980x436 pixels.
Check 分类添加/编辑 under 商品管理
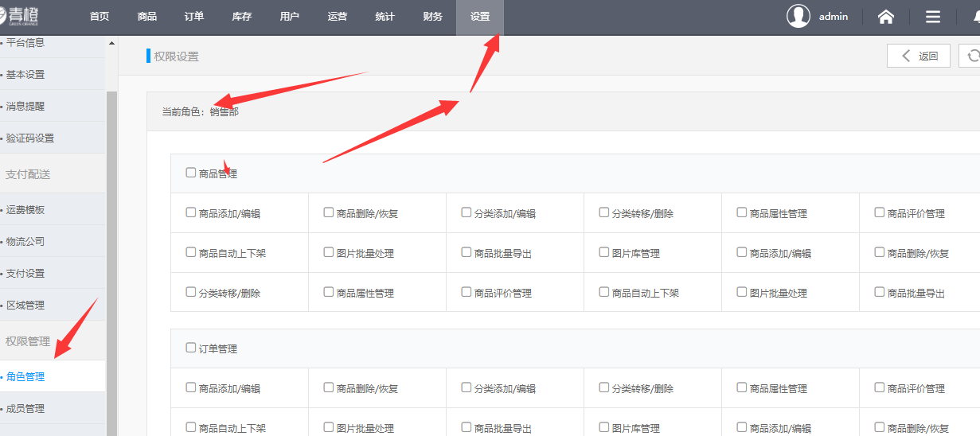[x=467, y=212]
